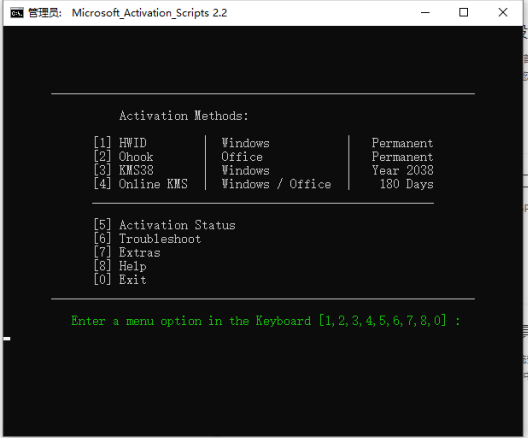The image size is (528, 438).
Task: Select the 'Activation Methods:' heading
Action: tap(184, 116)
